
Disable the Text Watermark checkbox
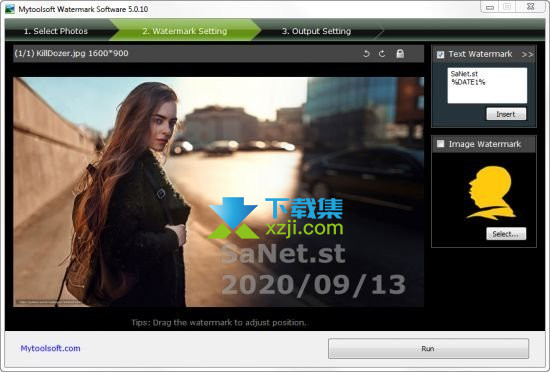click(x=441, y=54)
